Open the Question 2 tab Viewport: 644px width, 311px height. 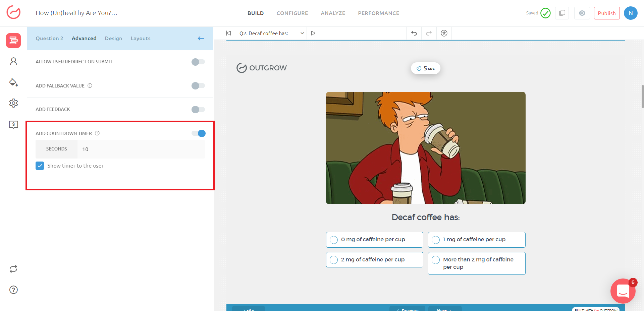click(x=50, y=39)
